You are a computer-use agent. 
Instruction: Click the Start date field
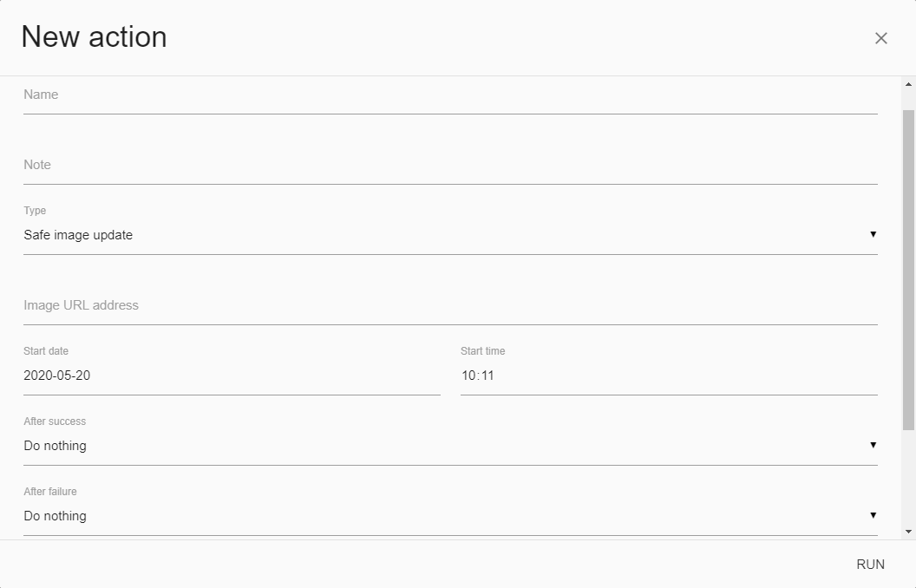pos(232,376)
